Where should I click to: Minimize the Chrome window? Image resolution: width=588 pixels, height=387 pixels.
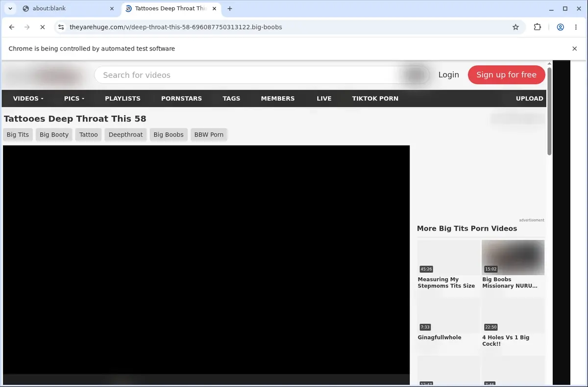(552, 8)
